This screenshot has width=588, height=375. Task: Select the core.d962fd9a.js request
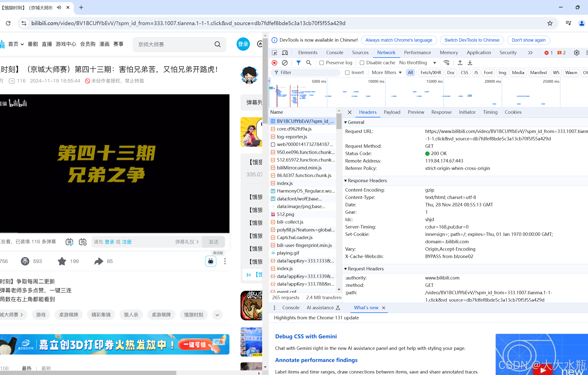pyautogui.click(x=294, y=129)
